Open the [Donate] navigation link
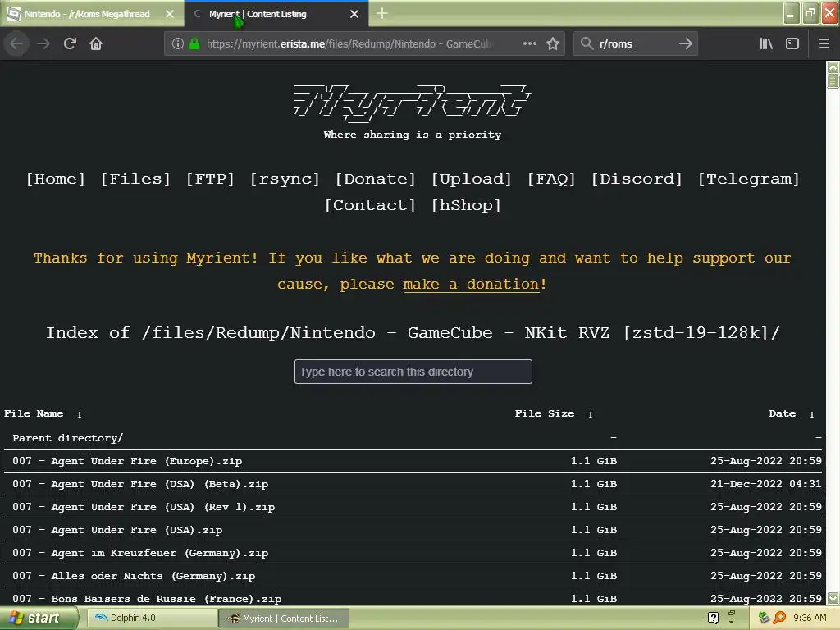 375,179
